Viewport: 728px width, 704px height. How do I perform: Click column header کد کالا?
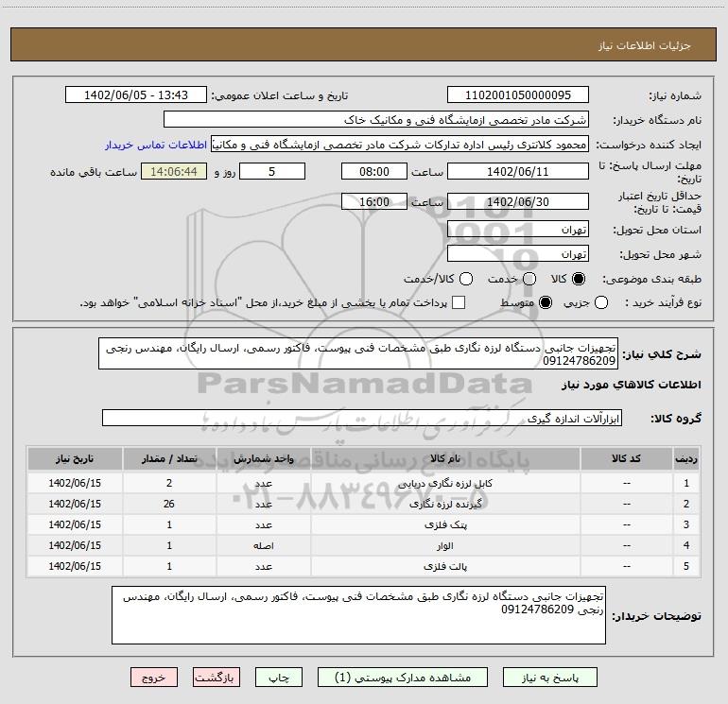[626, 458]
